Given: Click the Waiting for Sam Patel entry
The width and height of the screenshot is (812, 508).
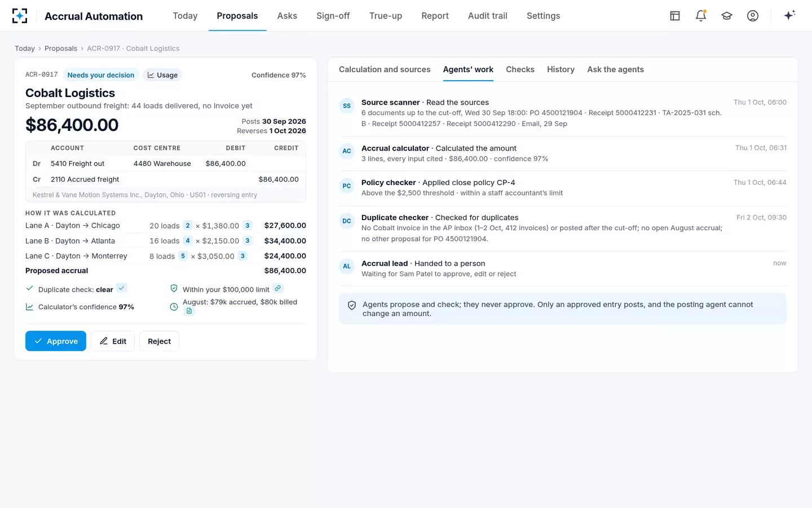Looking at the screenshot, I should (x=439, y=274).
